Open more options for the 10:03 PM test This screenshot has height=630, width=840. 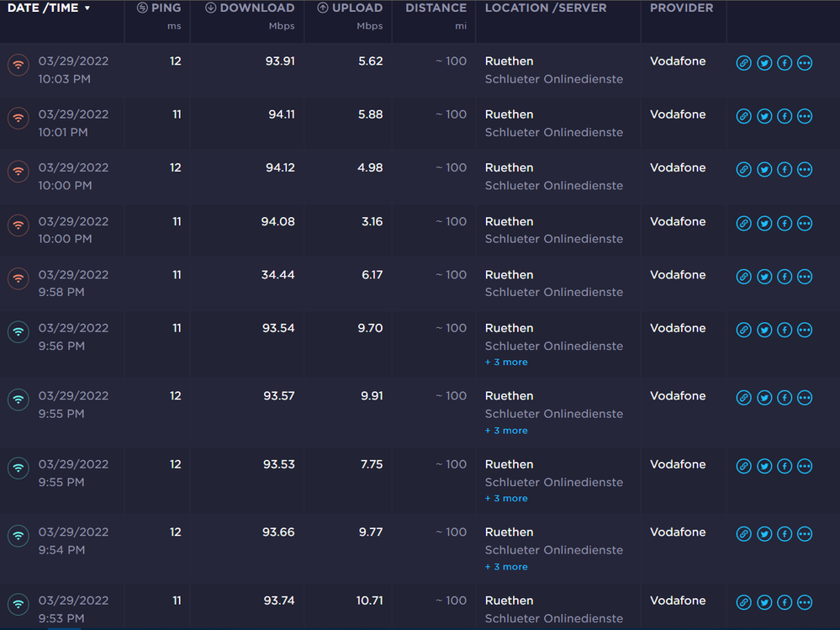point(805,63)
